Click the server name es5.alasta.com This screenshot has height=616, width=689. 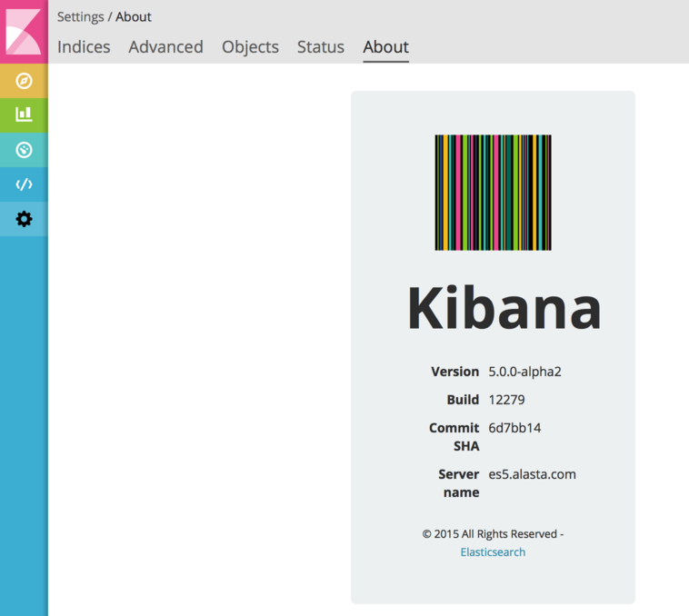pyautogui.click(x=532, y=474)
